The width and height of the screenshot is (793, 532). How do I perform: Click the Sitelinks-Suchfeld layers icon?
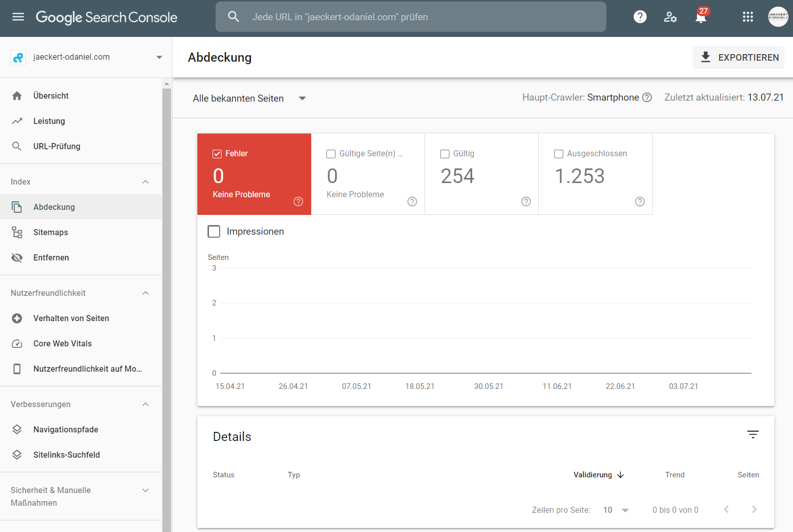[x=17, y=455]
